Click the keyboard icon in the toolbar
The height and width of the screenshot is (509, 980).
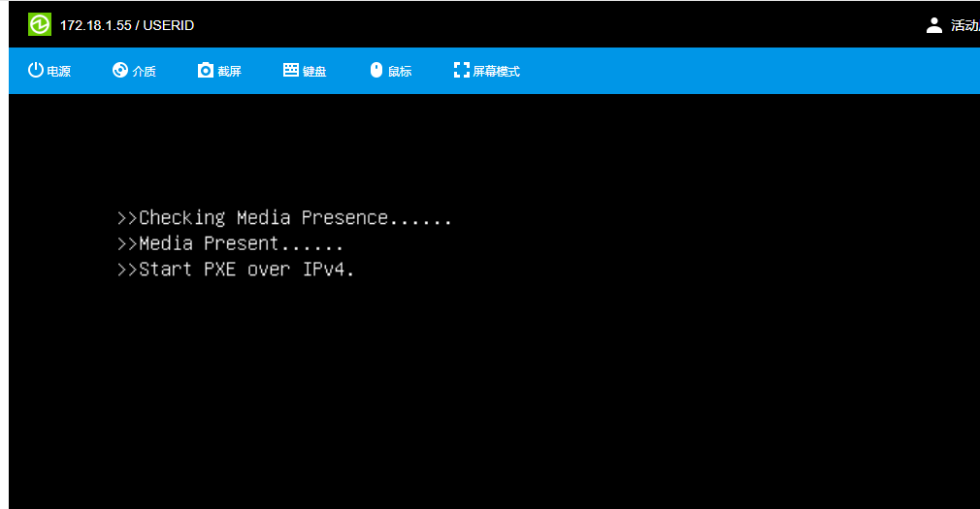click(x=291, y=70)
